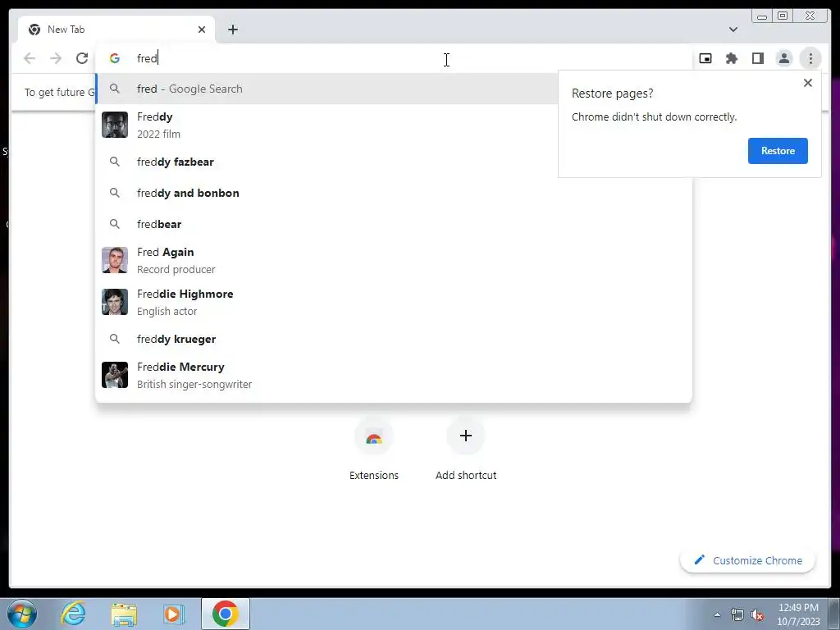Click the Google G icon in address bar
840x630 pixels.
115,58
